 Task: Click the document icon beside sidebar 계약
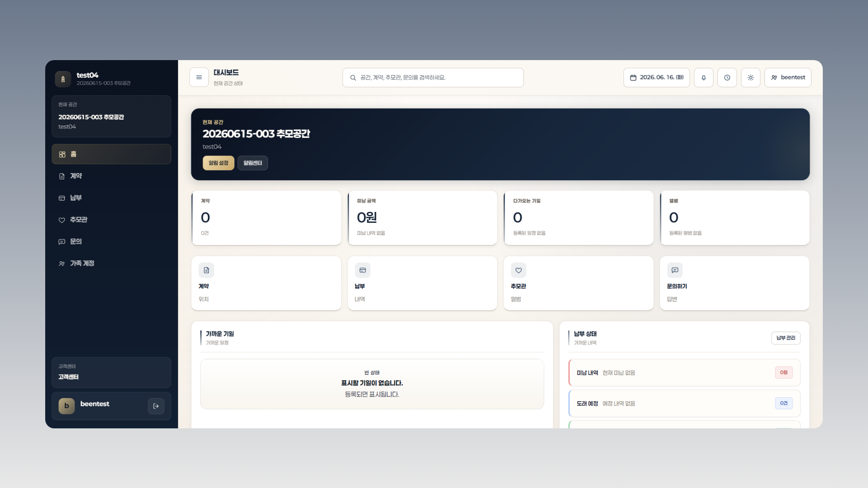click(x=62, y=176)
